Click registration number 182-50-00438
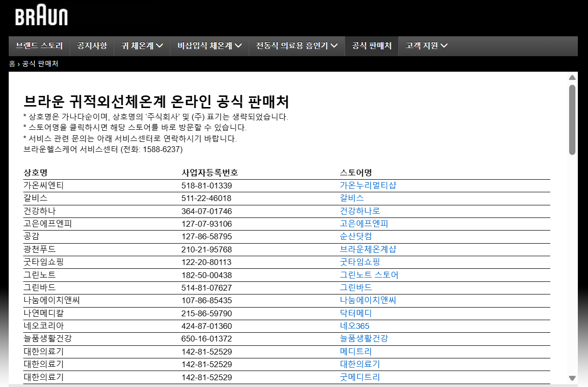The width and height of the screenshot is (588, 387). (207, 275)
